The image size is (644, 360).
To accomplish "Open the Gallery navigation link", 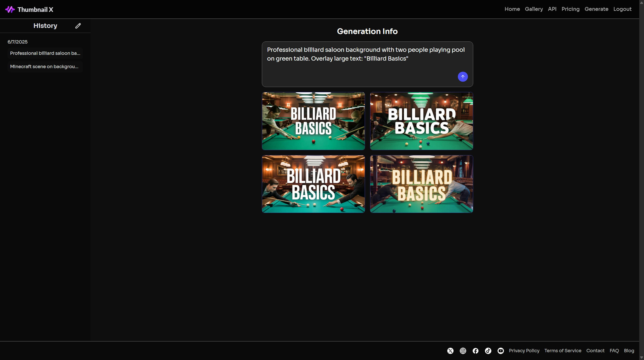I will (534, 9).
